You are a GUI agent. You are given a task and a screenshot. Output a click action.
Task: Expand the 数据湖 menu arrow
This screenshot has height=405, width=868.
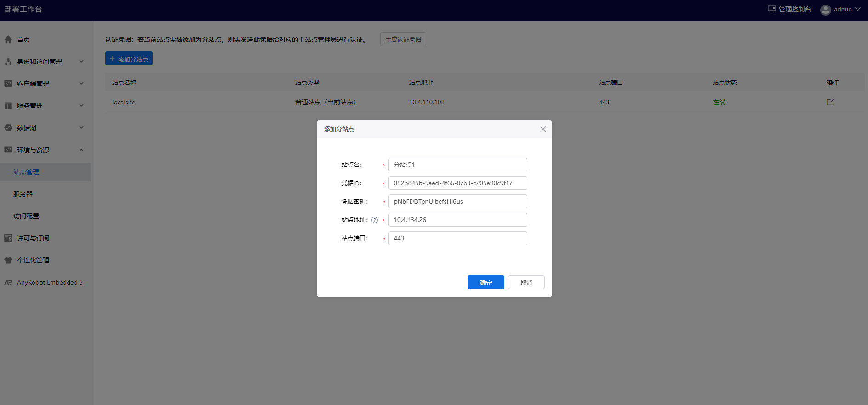[x=81, y=128]
